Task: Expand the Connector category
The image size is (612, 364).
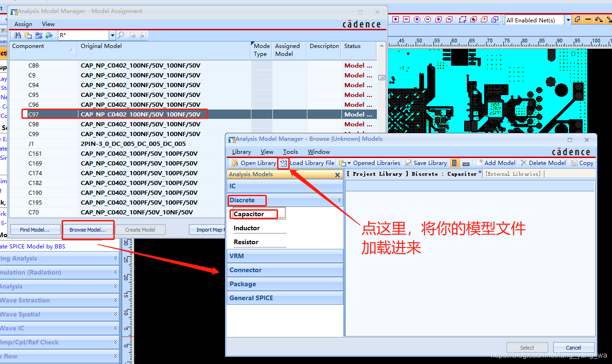Action: click(285, 270)
